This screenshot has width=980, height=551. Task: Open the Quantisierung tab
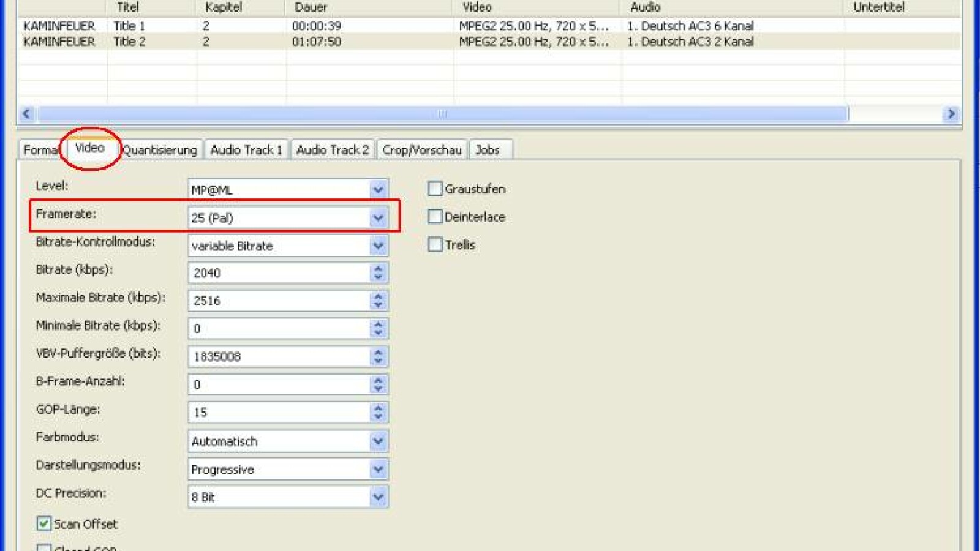point(160,150)
